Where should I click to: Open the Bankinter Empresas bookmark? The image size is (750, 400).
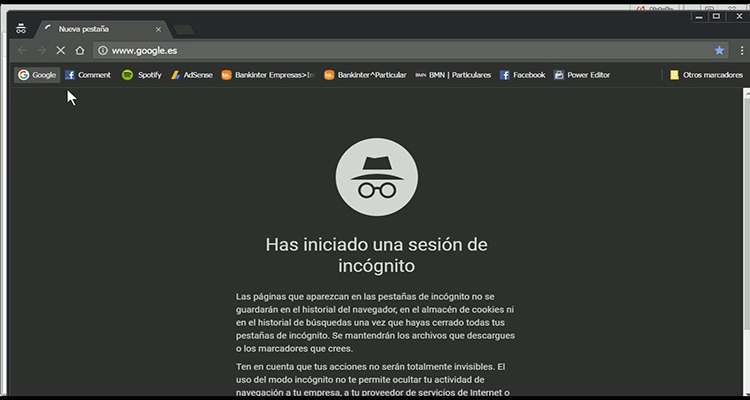pyautogui.click(x=267, y=75)
